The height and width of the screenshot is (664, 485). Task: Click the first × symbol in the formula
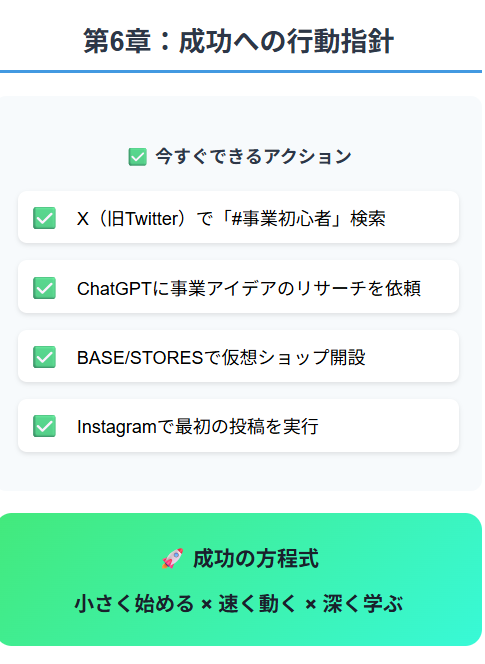(206, 604)
